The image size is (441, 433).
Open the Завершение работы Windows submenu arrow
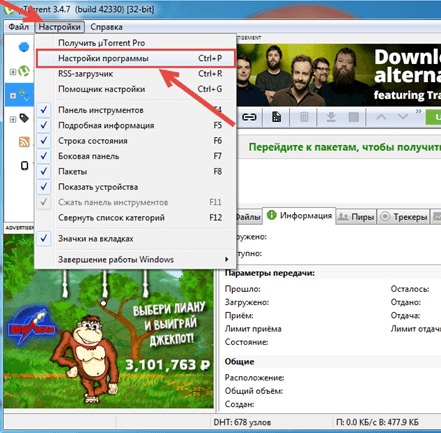pyautogui.click(x=226, y=259)
